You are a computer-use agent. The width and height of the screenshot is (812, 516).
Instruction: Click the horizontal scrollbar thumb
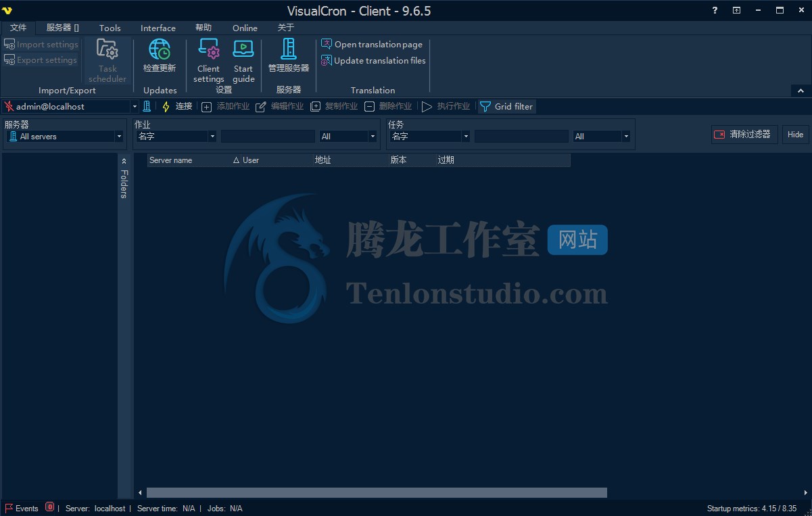[x=377, y=493]
